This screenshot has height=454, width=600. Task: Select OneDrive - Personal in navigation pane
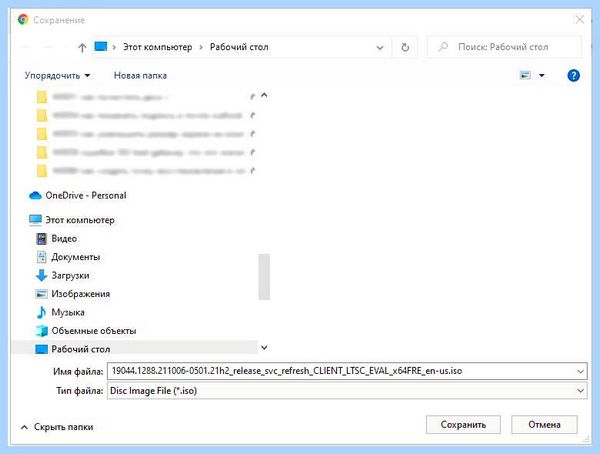(x=86, y=195)
